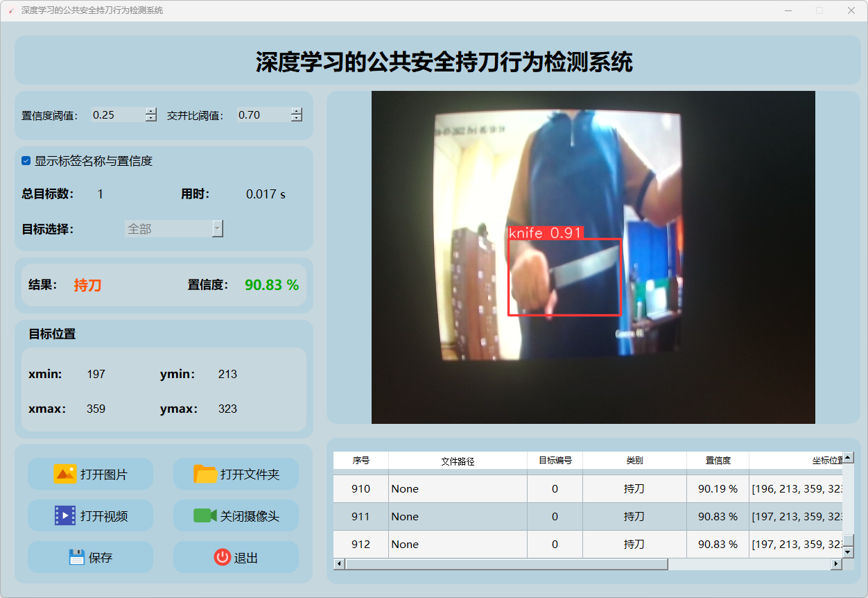Click the IoU threshold field 0.70
Image resolution: width=868 pixels, height=598 pixels.
[263, 115]
